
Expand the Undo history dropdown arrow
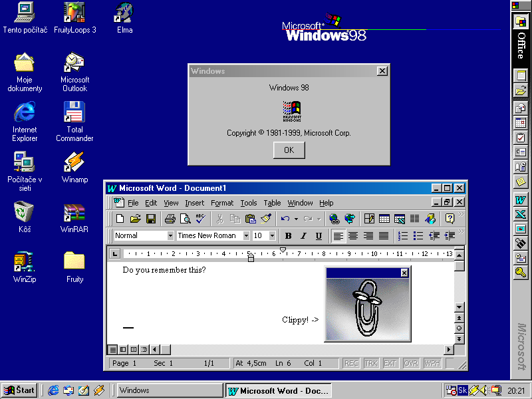tap(296, 219)
